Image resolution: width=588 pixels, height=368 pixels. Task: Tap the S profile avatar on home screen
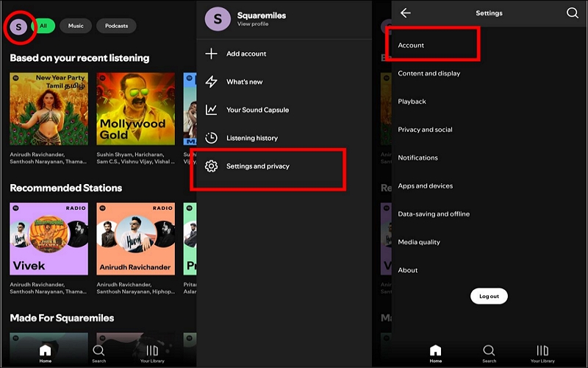pos(18,27)
